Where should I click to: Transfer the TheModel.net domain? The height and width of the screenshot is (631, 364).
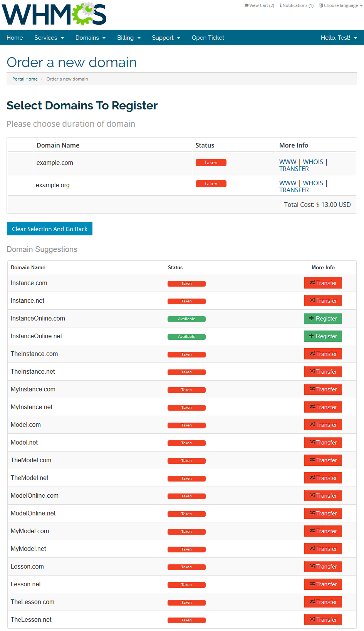click(323, 478)
